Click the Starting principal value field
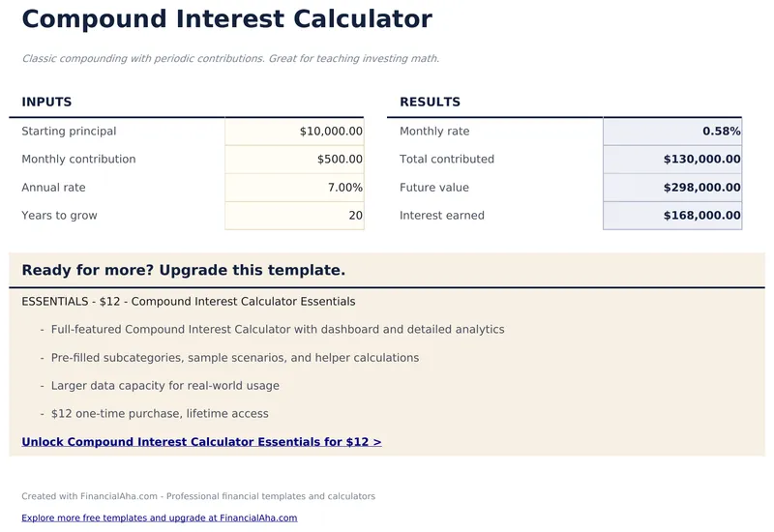 click(294, 132)
